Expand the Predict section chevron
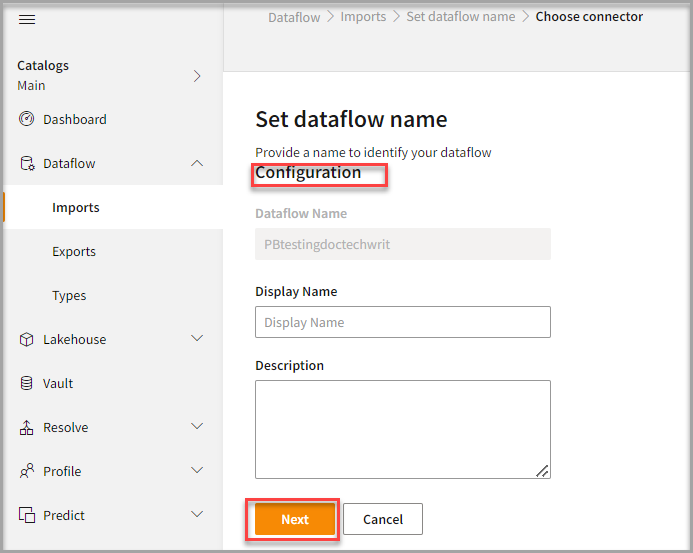This screenshot has height=553, width=693. pos(197,515)
